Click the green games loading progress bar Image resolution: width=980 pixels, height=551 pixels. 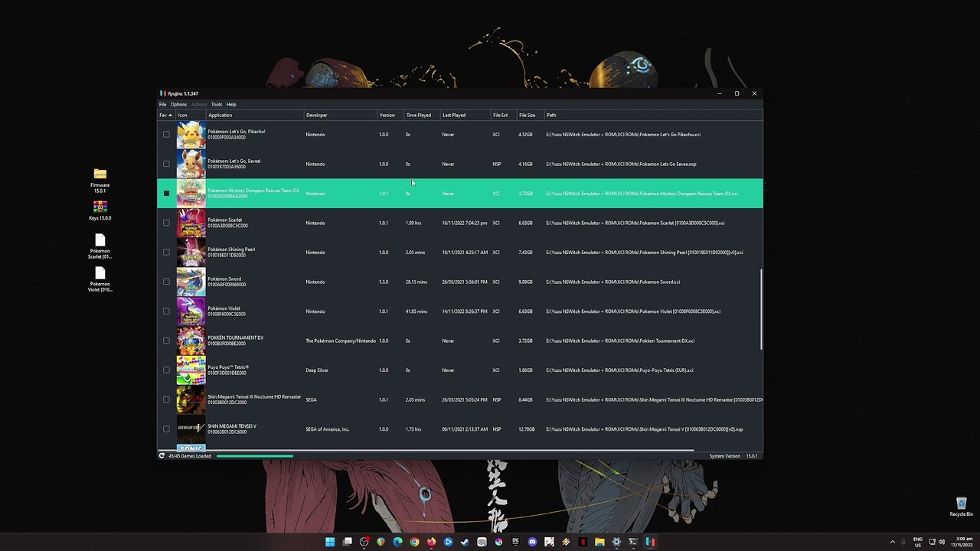coord(255,456)
